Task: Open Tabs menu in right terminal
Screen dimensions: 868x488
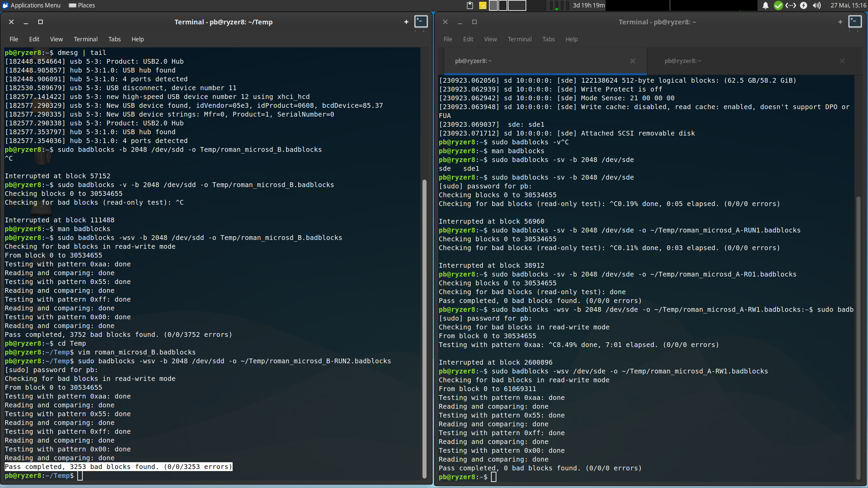Action: pyautogui.click(x=548, y=39)
